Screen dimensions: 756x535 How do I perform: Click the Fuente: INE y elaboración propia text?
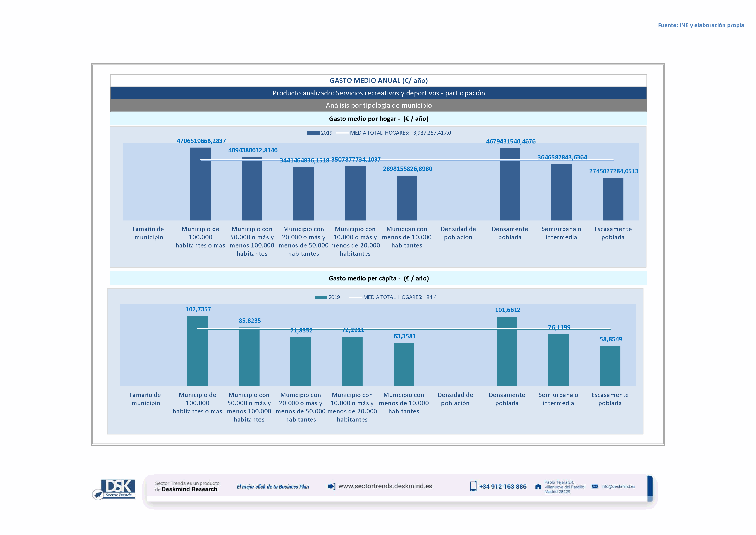(701, 25)
